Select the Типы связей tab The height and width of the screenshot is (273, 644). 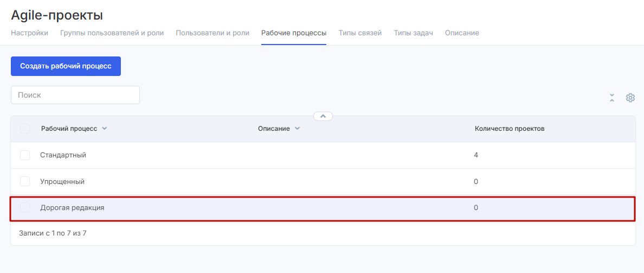360,33
